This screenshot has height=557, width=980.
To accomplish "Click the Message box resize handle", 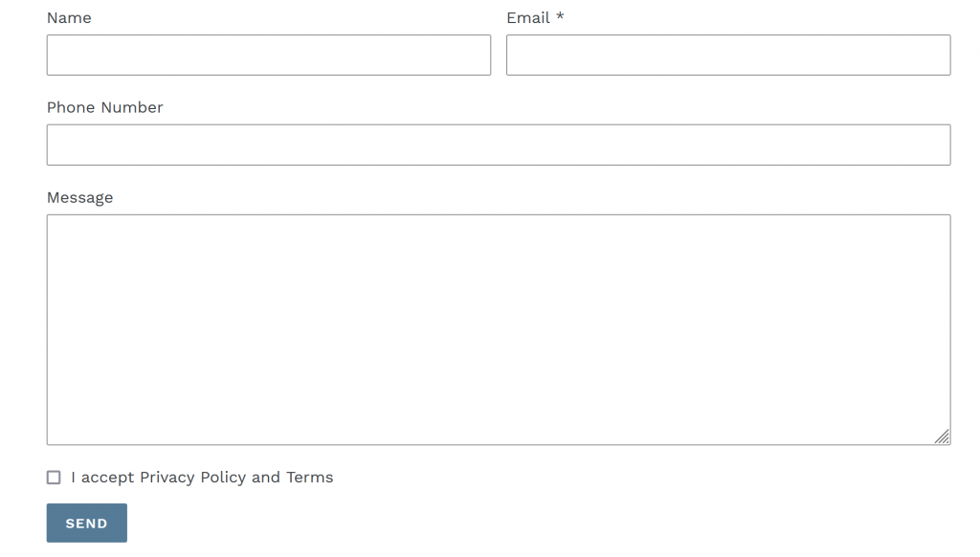I will (x=943, y=436).
